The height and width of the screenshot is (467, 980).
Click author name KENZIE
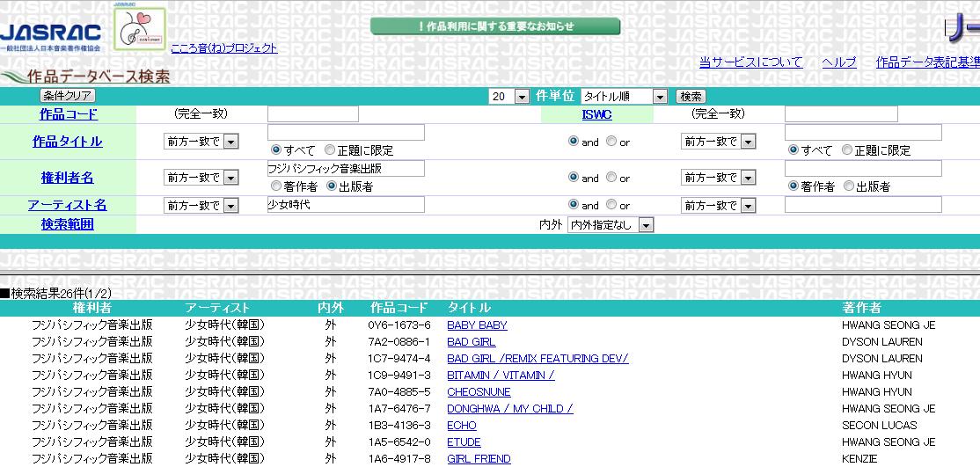point(859,459)
